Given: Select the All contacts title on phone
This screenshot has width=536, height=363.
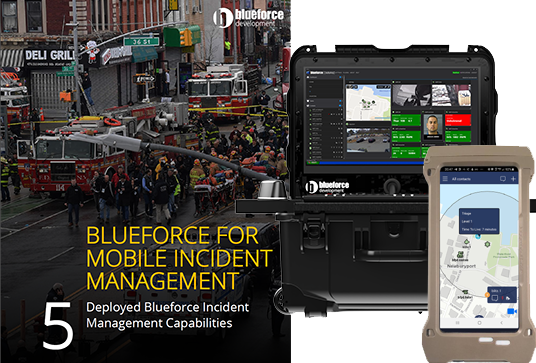Looking at the screenshot, I should 461,179.
